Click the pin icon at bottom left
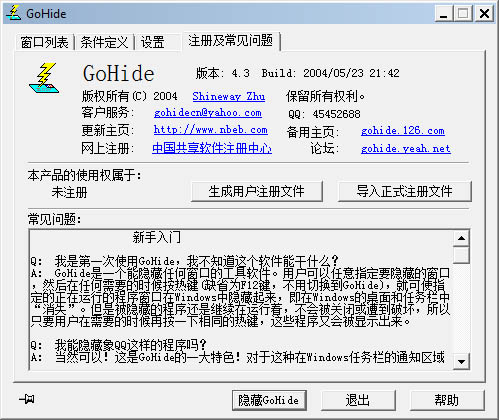The width and height of the screenshot is (499, 420). pyautogui.click(x=27, y=399)
